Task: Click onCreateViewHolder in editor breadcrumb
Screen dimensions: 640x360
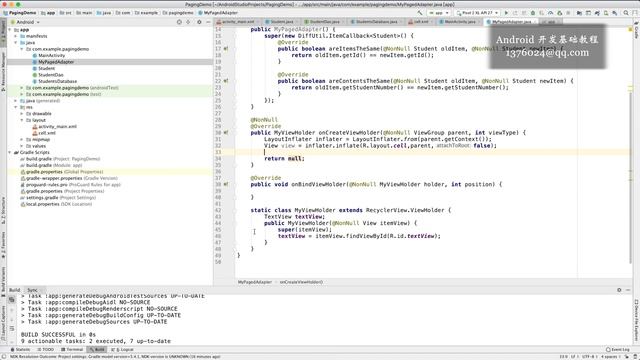Action: (x=301, y=282)
